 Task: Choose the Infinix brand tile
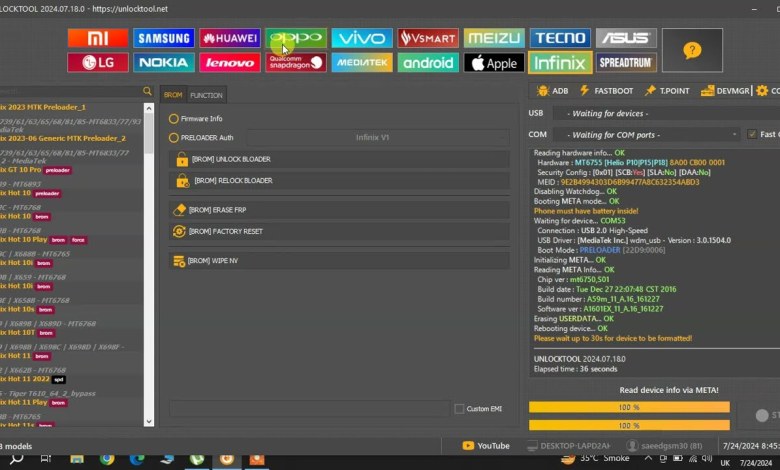click(x=560, y=63)
